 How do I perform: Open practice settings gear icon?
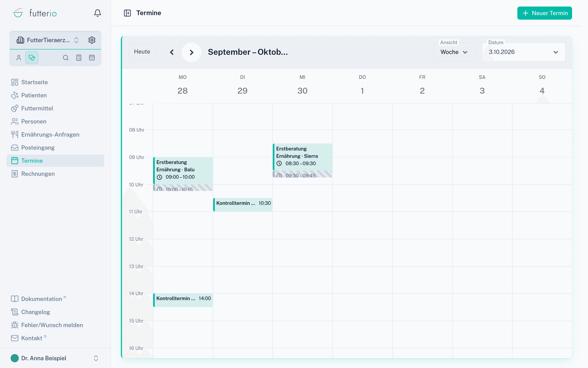(92, 40)
